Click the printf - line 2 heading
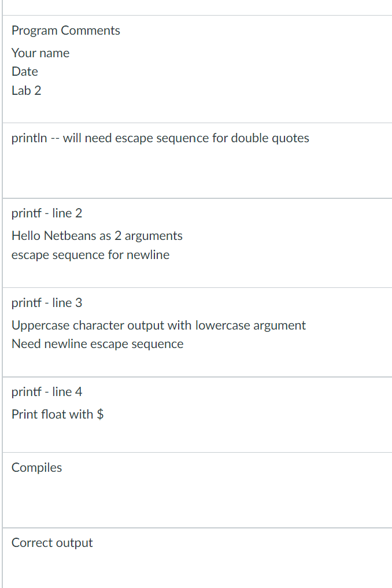The image size is (392, 588). [x=46, y=213]
